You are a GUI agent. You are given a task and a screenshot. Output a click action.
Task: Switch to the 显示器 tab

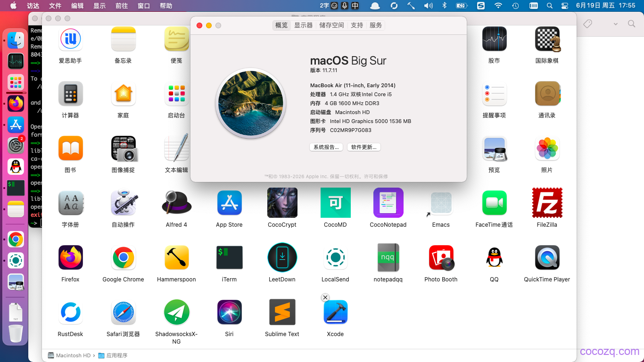point(303,25)
